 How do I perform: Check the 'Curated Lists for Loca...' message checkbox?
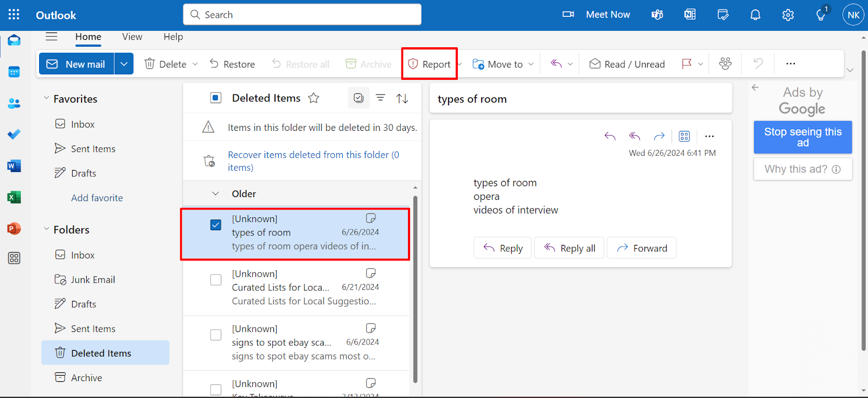point(216,280)
